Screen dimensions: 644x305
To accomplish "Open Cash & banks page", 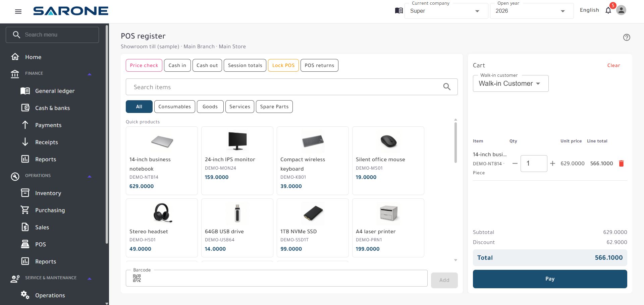I will pyautogui.click(x=53, y=108).
